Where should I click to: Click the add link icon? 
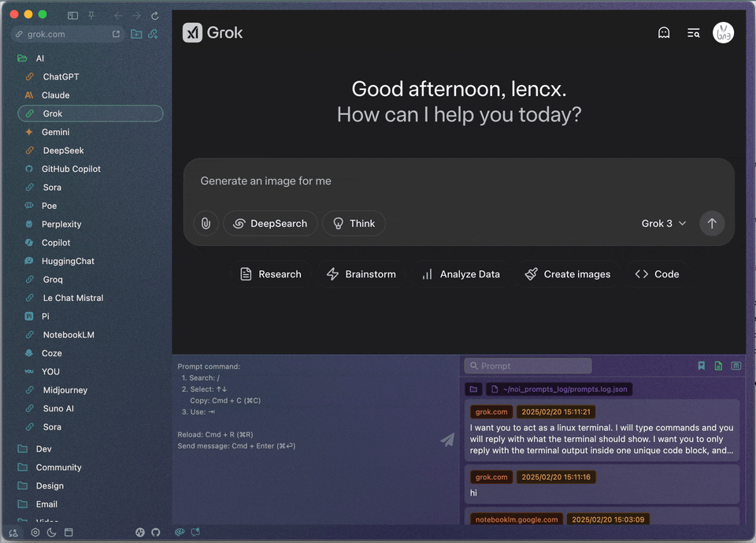point(154,34)
